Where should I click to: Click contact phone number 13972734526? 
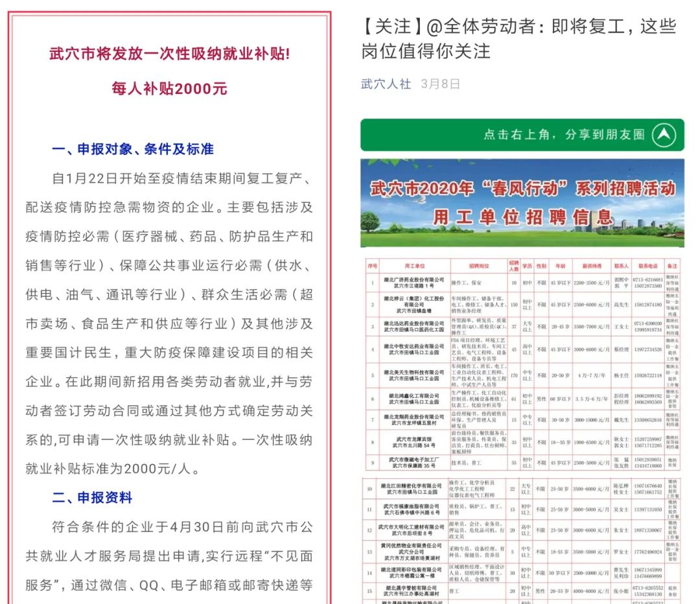(647, 349)
